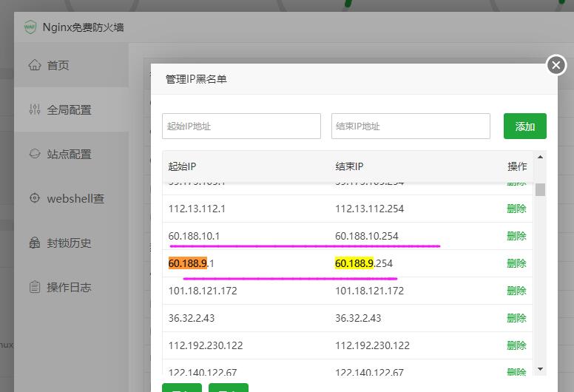This screenshot has width=574, height=392.
Task: Open 操作日志 menu item
Action: coord(71,287)
